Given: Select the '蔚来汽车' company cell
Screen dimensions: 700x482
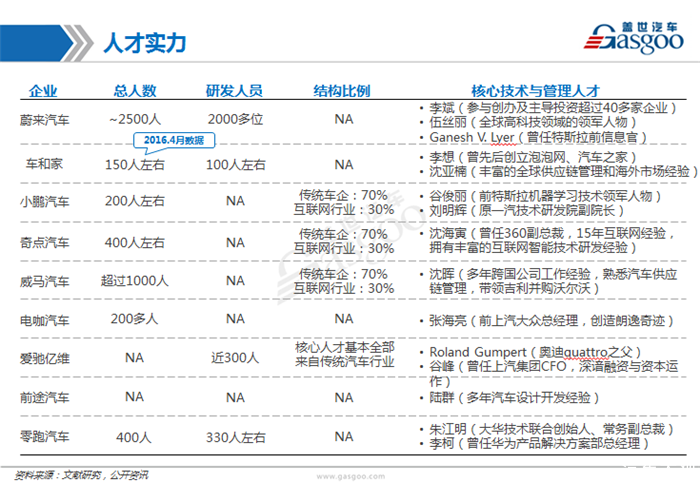Looking at the screenshot, I should tap(45, 120).
